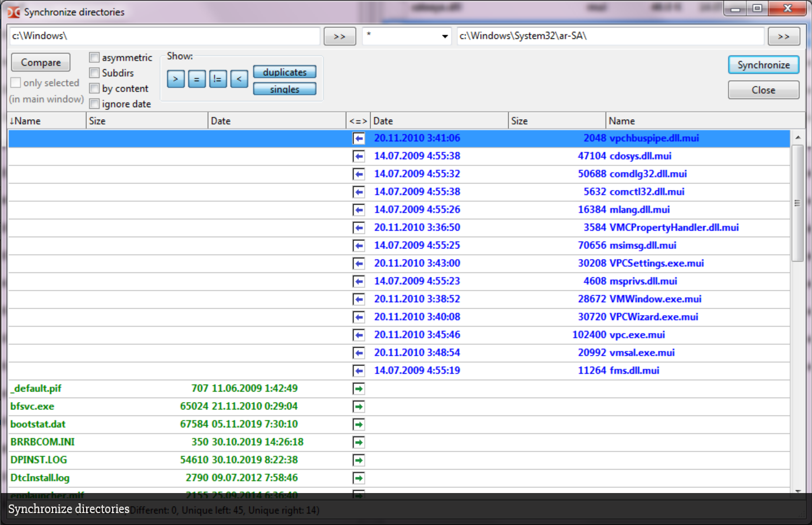Toggle the sync arrow beside cdosys.dll.mui
Screen dimensions: 812x525
[358, 156]
